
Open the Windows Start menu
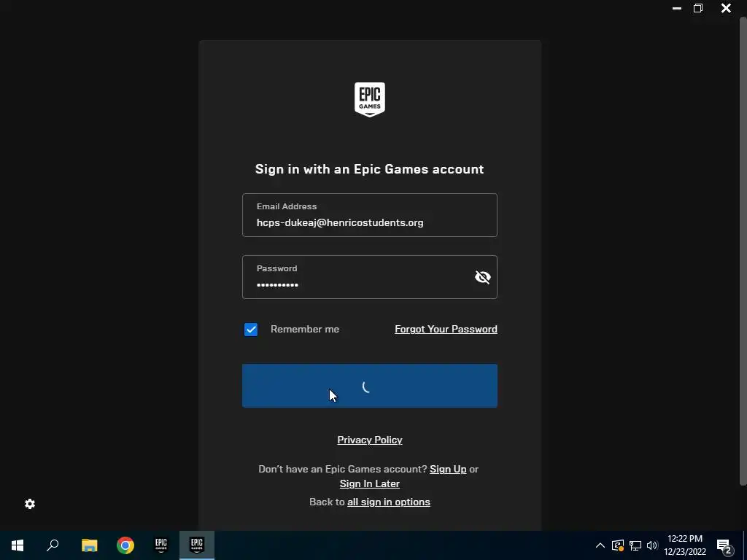(18, 545)
